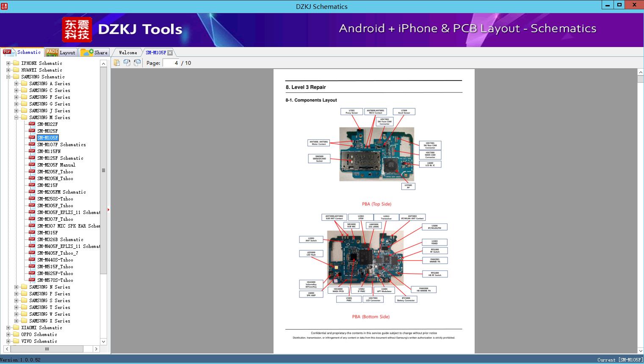Click the folder icon of SAMSUNG N Series
The image size is (644, 364).
pos(24,287)
